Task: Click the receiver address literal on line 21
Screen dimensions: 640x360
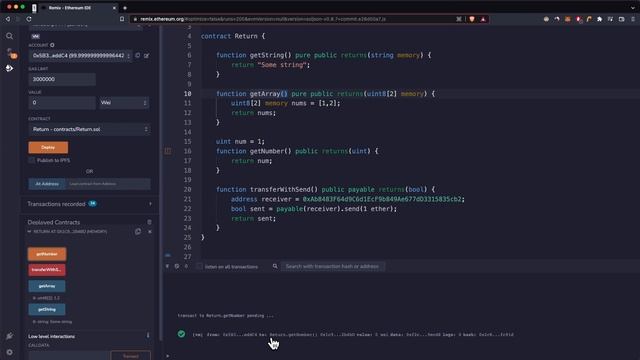Action: tap(382, 199)
